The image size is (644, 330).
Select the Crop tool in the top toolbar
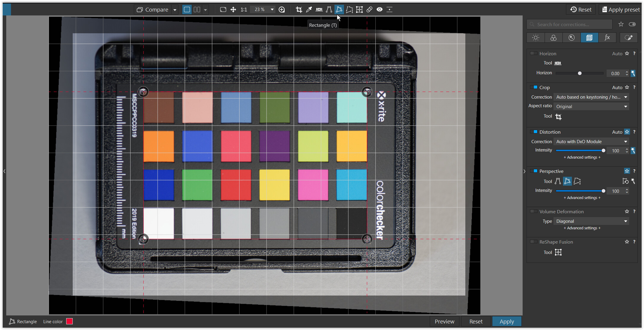click(299, 10)
